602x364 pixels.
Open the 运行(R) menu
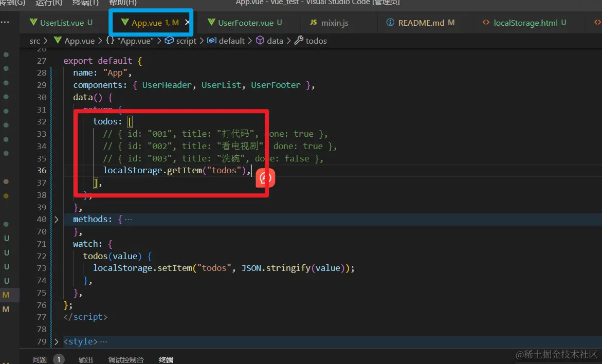tap(49, 3)
